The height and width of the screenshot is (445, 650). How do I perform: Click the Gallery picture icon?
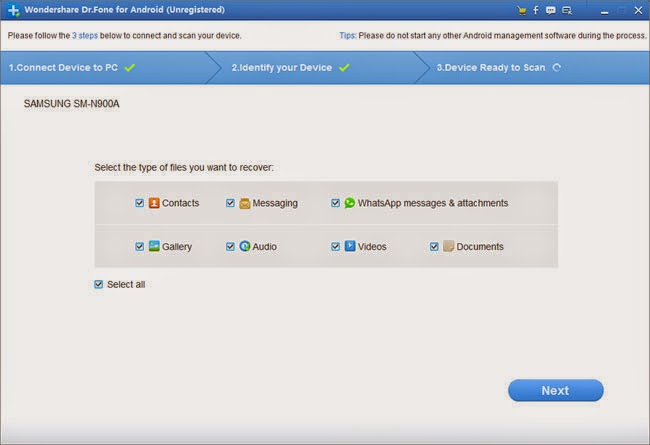[154, 246]
